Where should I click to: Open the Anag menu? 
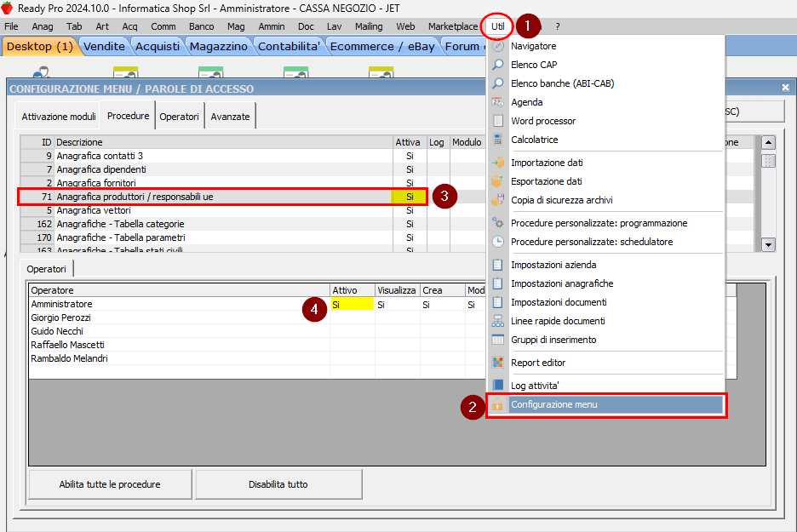click(43, 26)
